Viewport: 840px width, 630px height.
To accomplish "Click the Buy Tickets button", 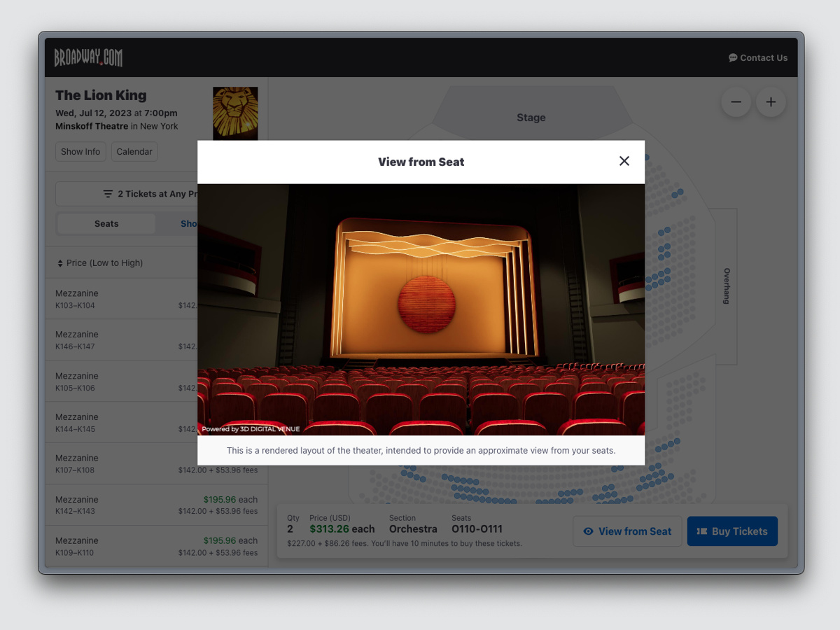I will pyautogui.click(x=732, y=531).
